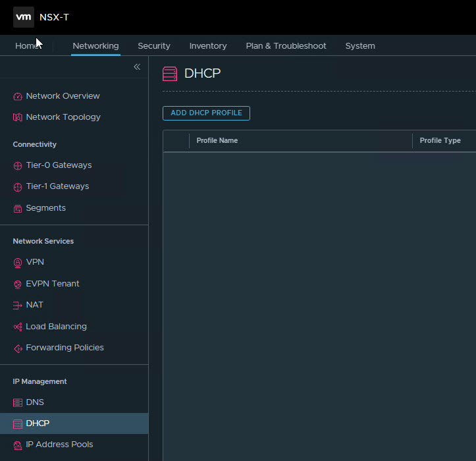This screenshot has width=476, height=461.
Task: Sort by Profile Name column header
Action: coord(217,141)
